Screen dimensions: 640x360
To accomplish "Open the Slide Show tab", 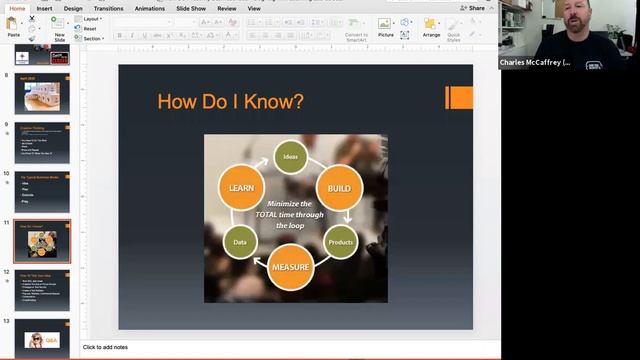I will [x=191, y=8].
